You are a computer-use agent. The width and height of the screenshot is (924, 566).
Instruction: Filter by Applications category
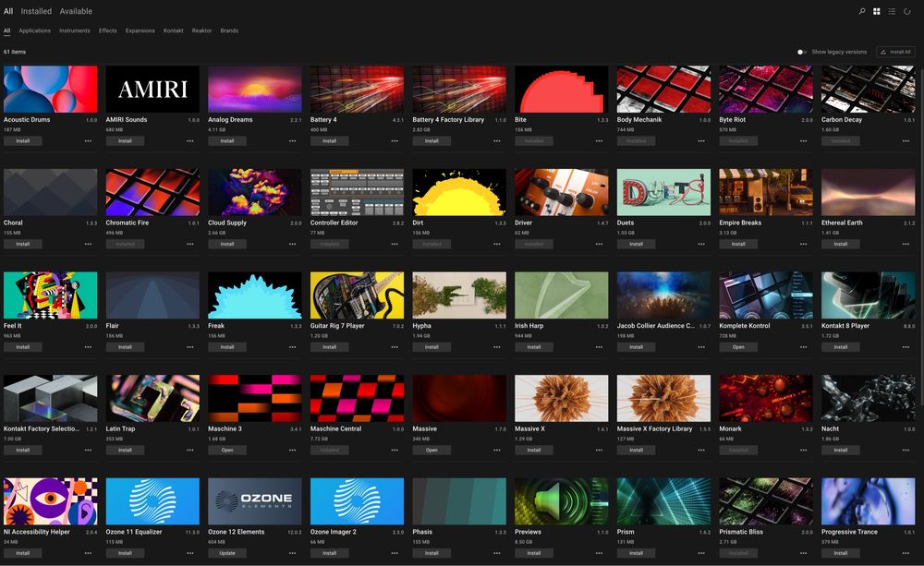pos(35,30)
